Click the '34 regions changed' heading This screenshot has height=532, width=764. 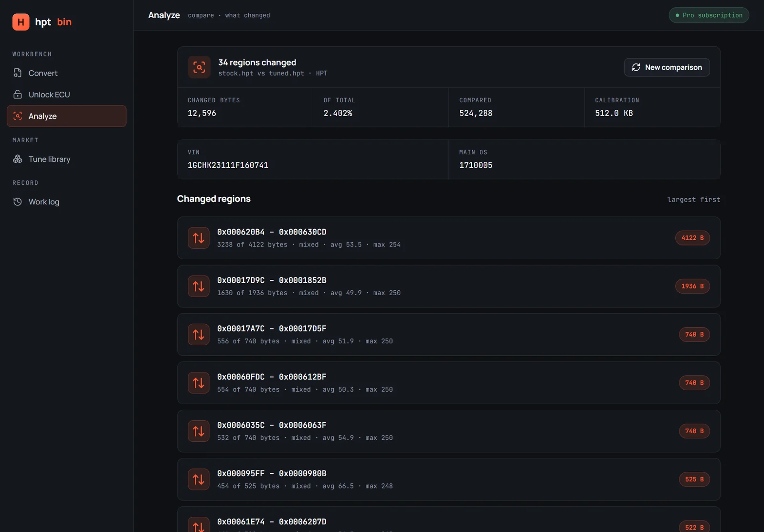(x=257, y=63)
